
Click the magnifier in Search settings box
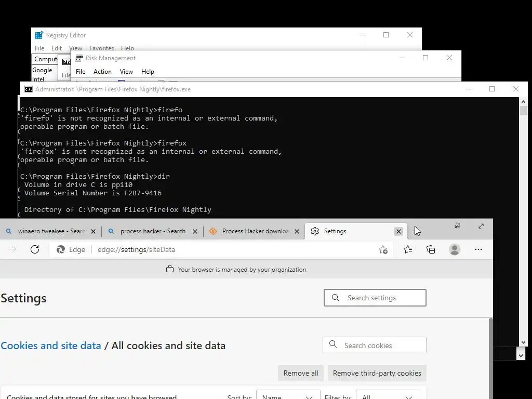336,298
